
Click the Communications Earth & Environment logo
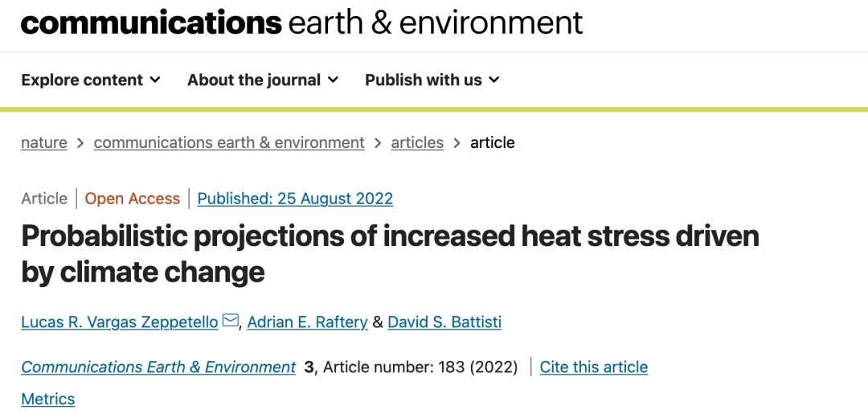[x=301, y=23]
